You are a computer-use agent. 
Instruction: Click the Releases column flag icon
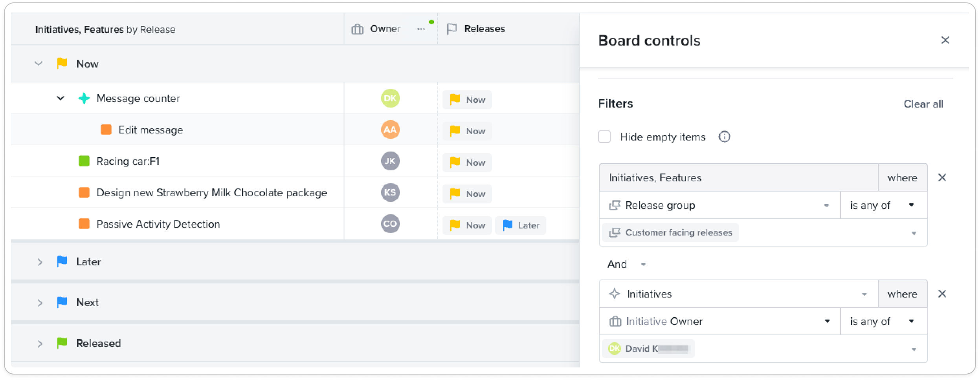click(452, 29)
